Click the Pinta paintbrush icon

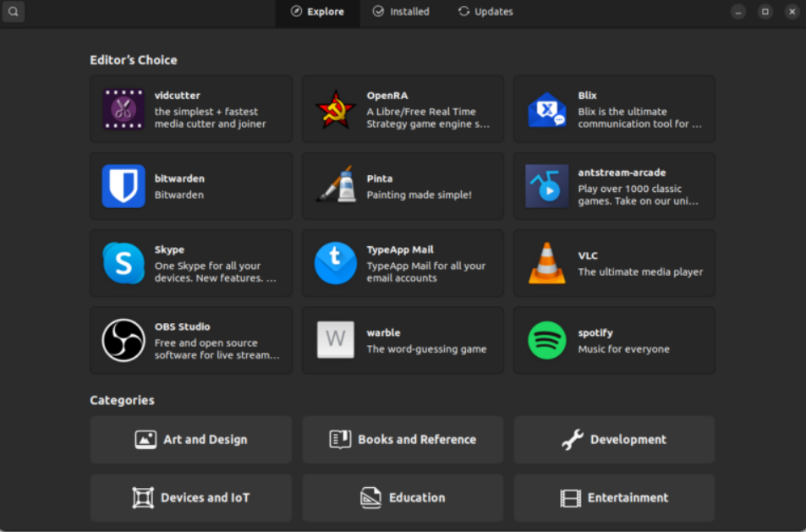[335, 184]
